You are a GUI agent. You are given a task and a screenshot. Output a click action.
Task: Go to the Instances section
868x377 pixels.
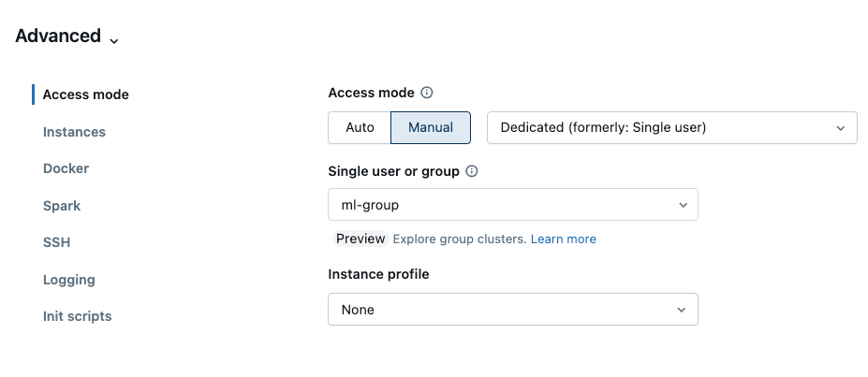tap(74, 132)
